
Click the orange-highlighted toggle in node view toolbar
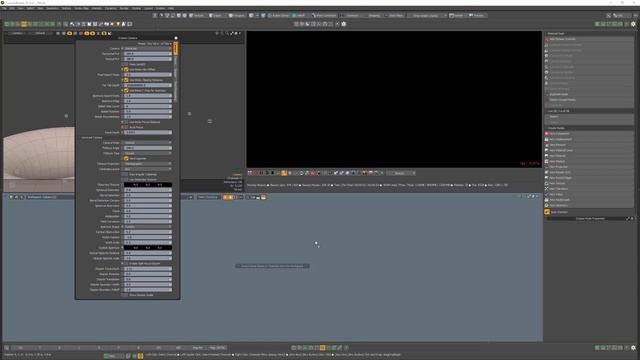click(228, 197)
